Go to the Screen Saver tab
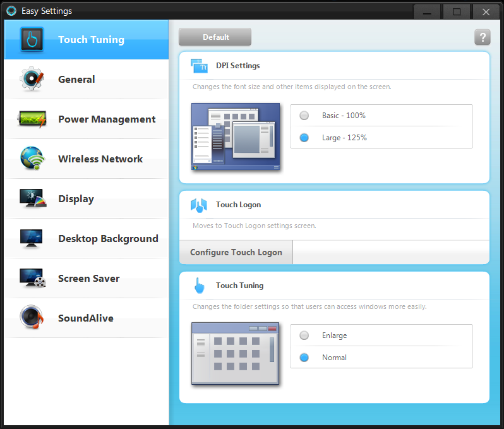This screenshot has width=504, height=429. click(x=88, y=279)
